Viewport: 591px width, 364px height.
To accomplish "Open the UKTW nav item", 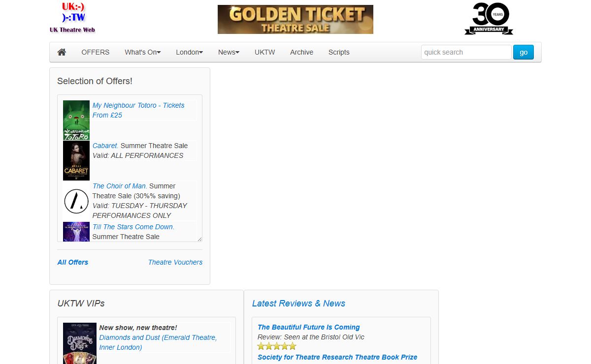I will coord(265,52).
